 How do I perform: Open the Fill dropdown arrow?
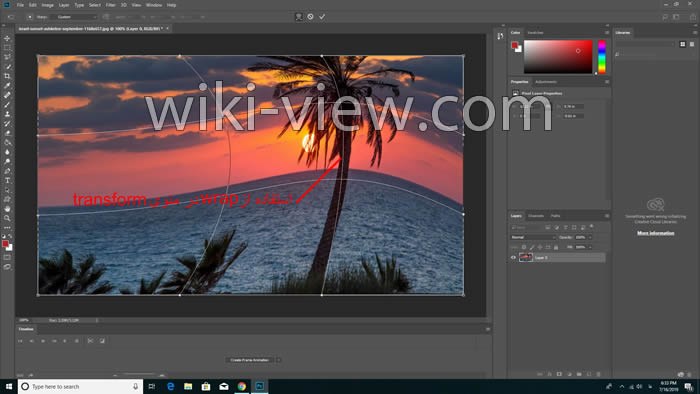coord(590,247)
